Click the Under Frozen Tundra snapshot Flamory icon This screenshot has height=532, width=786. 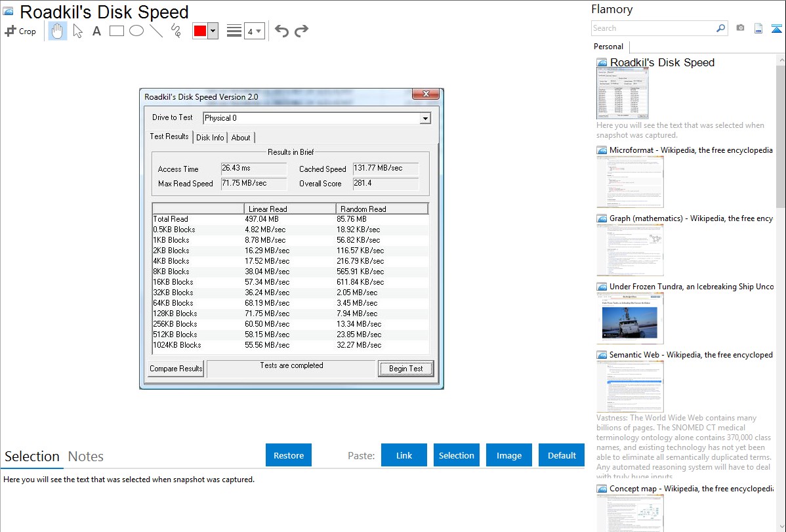(602, 287)
